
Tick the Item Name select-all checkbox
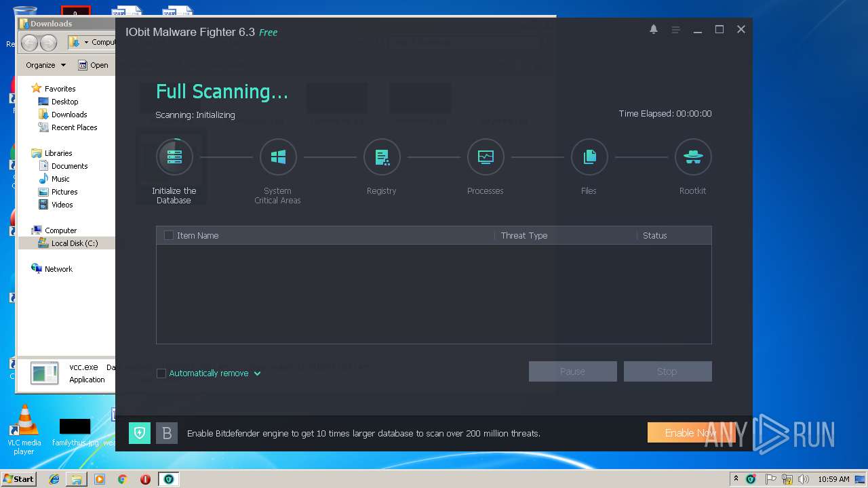pos(168,235)
